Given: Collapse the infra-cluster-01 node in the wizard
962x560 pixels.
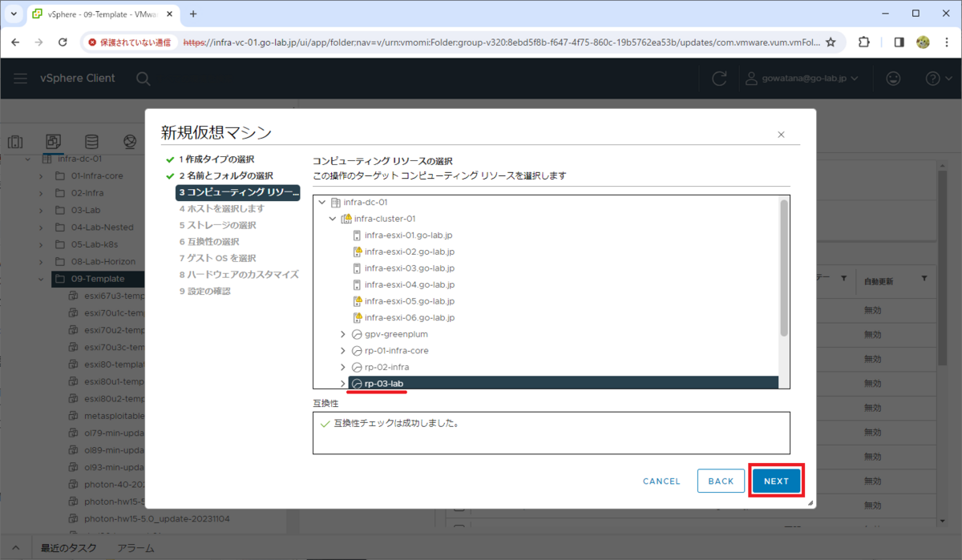Looking at the screenshot, I should pos(333,219).
